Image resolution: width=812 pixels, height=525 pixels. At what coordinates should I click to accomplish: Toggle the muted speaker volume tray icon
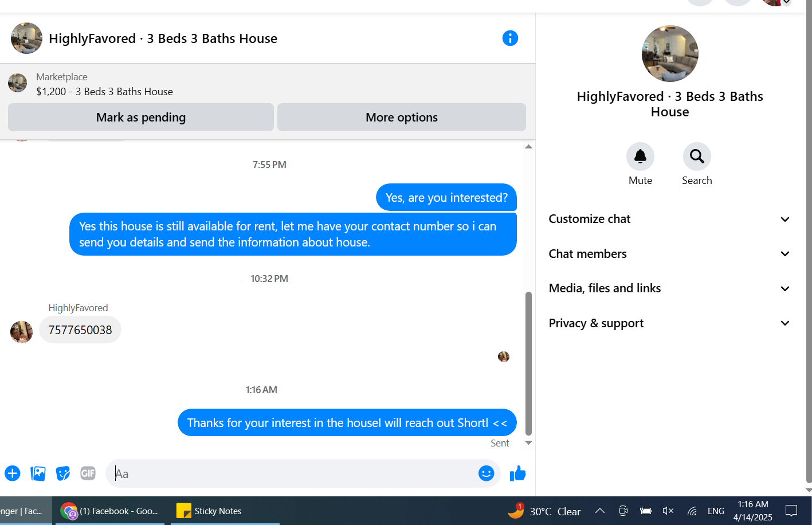668,511
